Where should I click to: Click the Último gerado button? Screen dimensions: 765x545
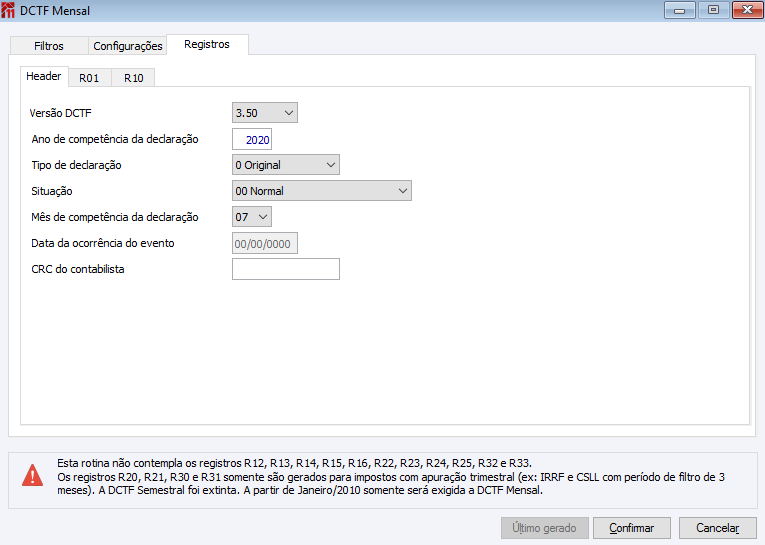(x=544, y=528)
